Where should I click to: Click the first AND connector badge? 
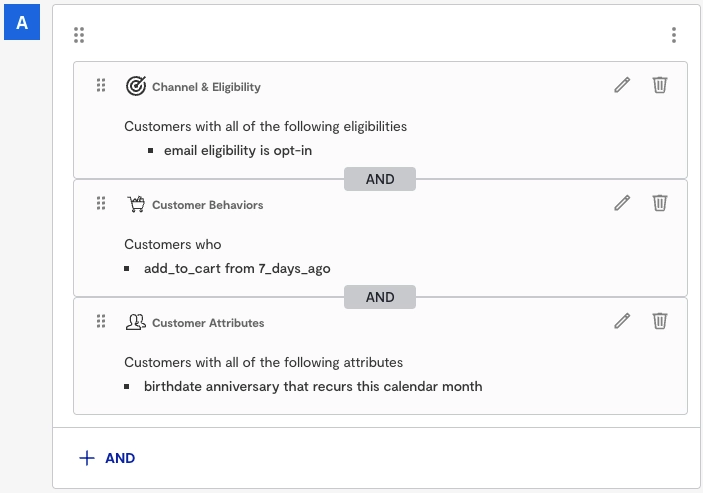pyautogui.click(x=380, y=179)
